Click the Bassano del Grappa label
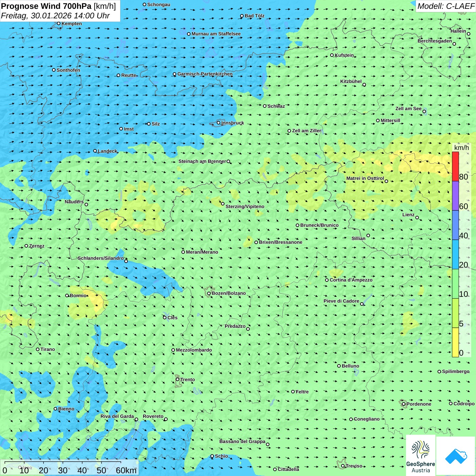Viewport: 476px width, 476px height. 242,441
